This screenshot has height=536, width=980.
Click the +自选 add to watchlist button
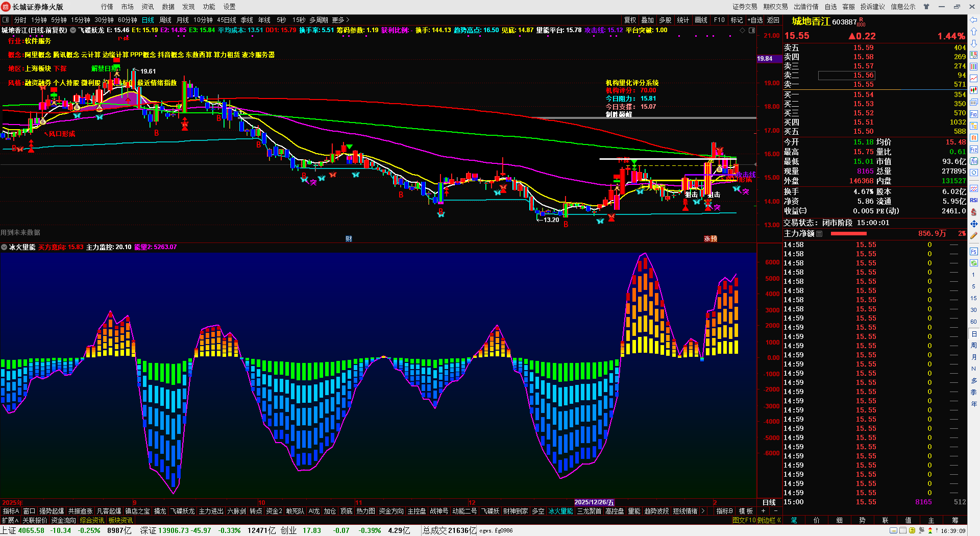pos(755,20)
